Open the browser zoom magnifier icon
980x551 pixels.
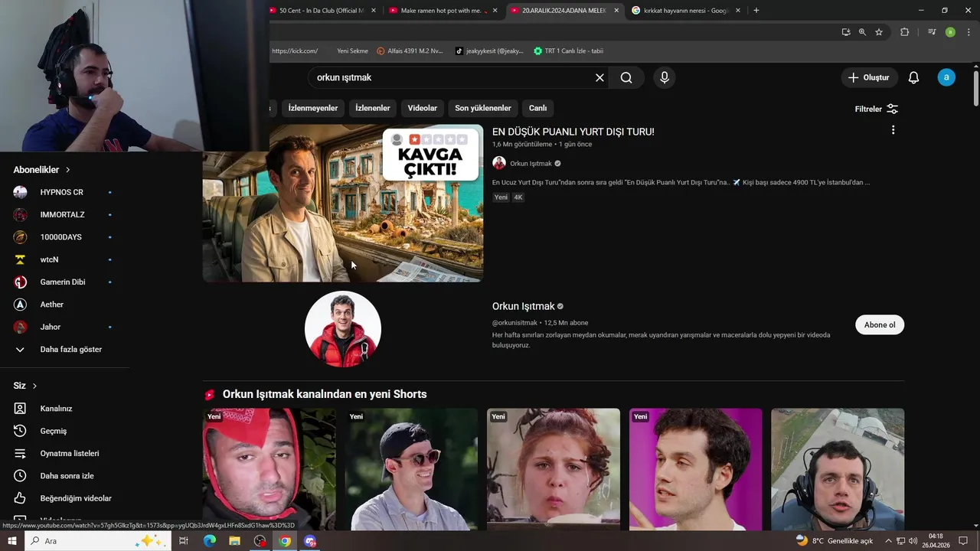(862, 32)
